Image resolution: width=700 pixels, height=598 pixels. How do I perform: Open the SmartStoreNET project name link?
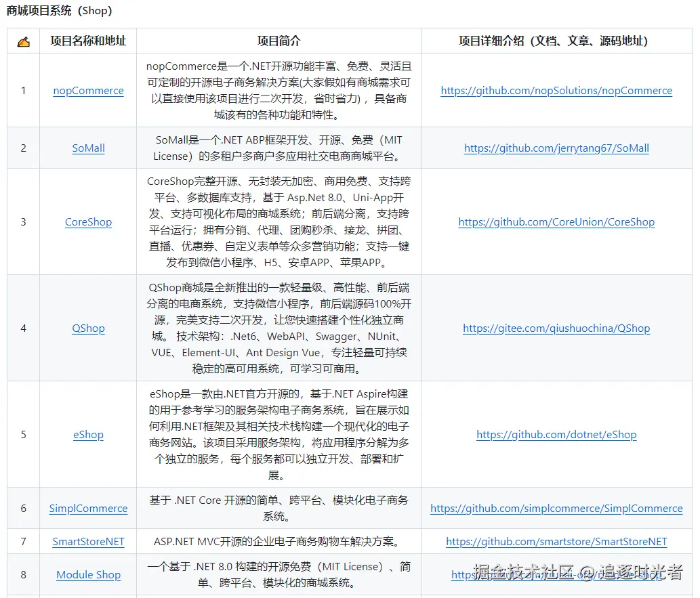tap(88, 541)
